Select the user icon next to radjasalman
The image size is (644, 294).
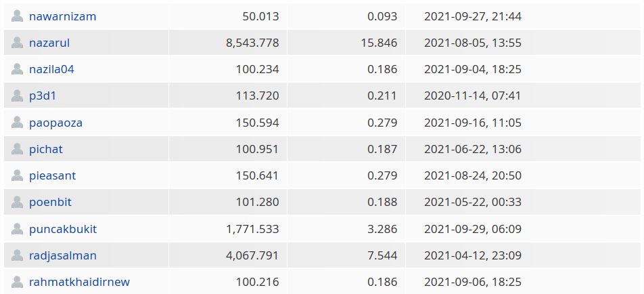coord(18,255)
